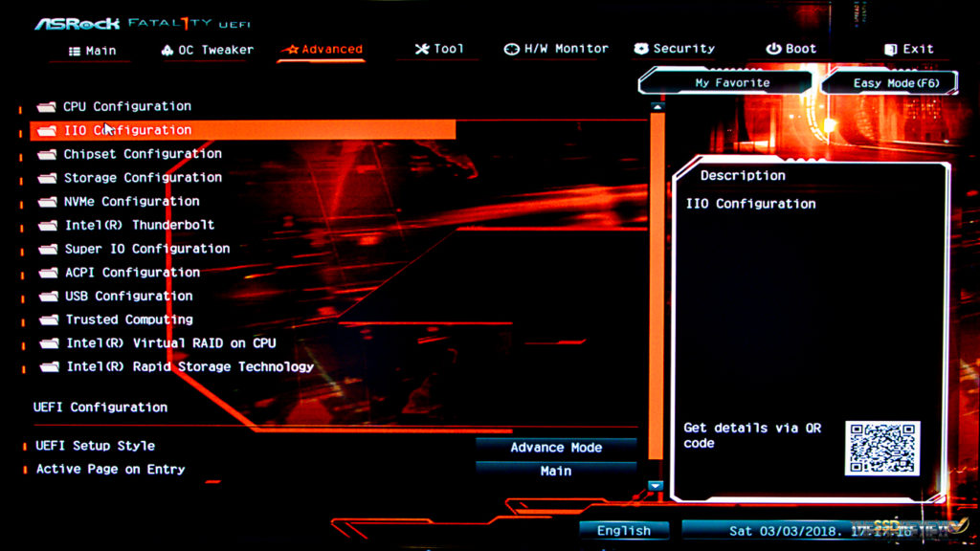
Task: Click the Boot power icon
Action: pyautogui.click(x=773, y=48)
